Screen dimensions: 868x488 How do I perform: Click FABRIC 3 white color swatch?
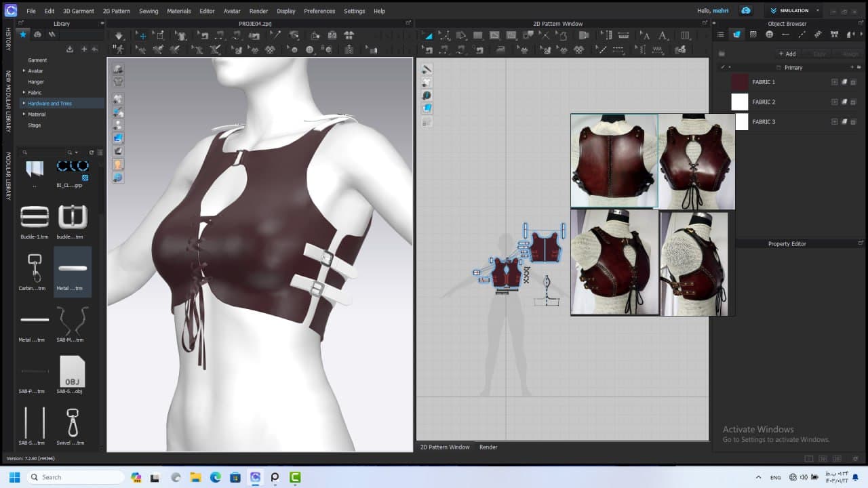741,121
